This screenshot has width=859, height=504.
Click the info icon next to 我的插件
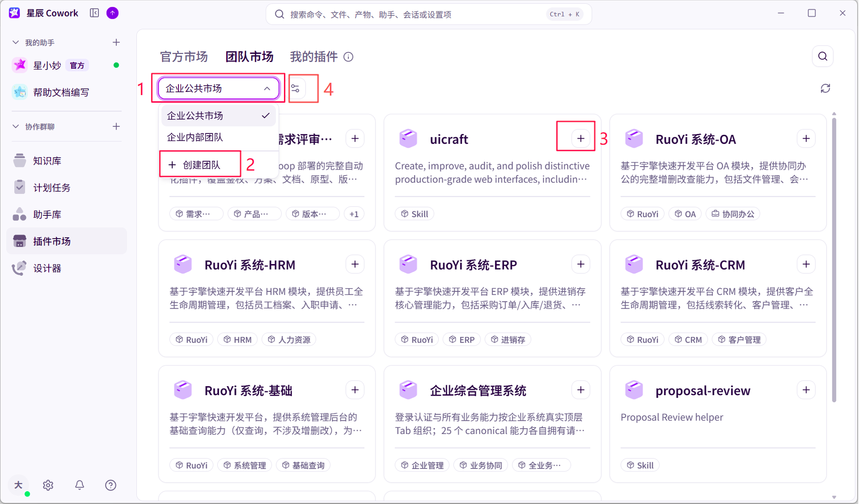[348, 57]
